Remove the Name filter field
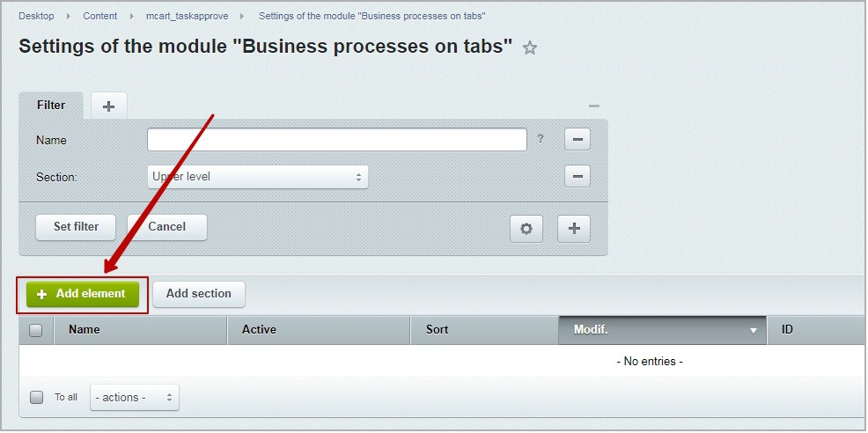Screen dimensions: 868x433 (577, 140)
